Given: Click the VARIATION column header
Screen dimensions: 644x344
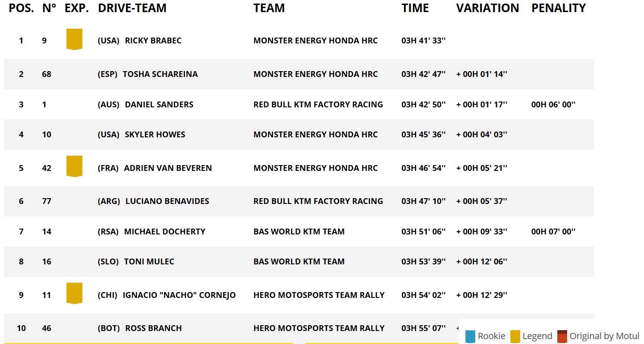Looking at the screenshot, I should pyautogui.click(x=487, y=8).
